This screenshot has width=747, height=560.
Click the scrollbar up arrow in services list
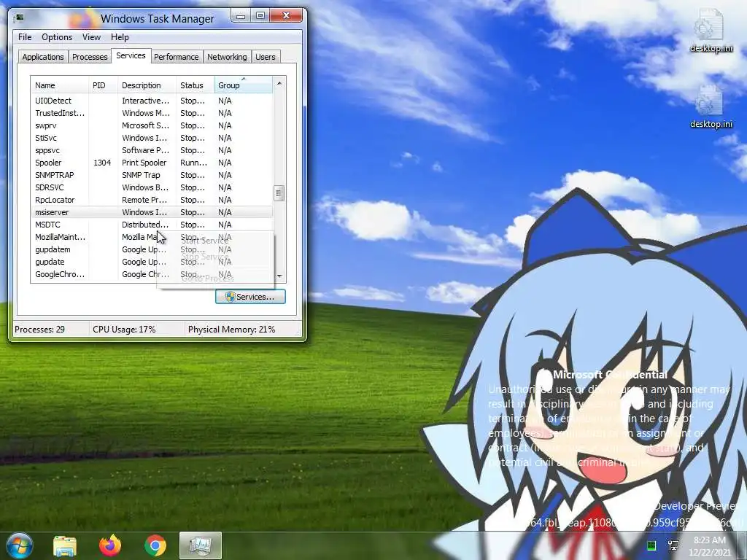click(279, 83)
